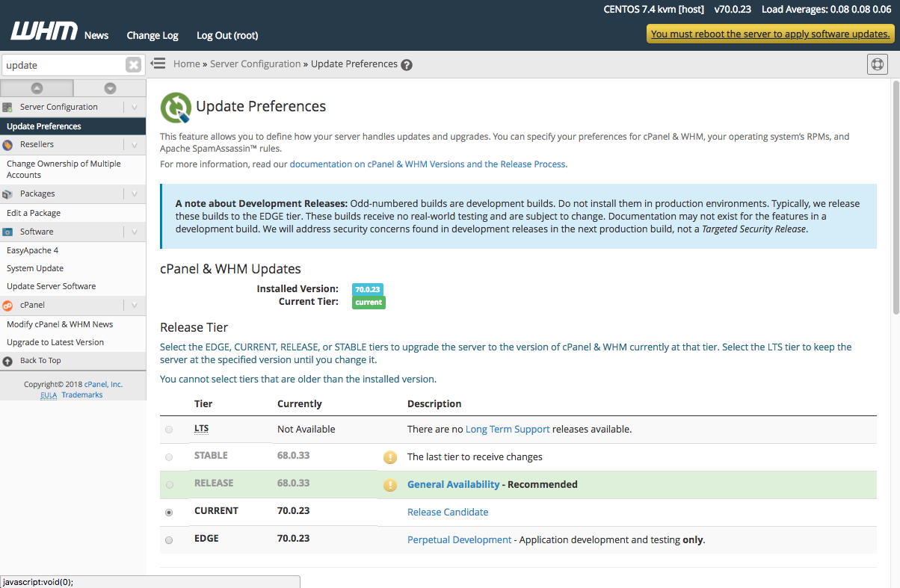Expand all sidebar sections with down arrow

click(x=110, y=88)
